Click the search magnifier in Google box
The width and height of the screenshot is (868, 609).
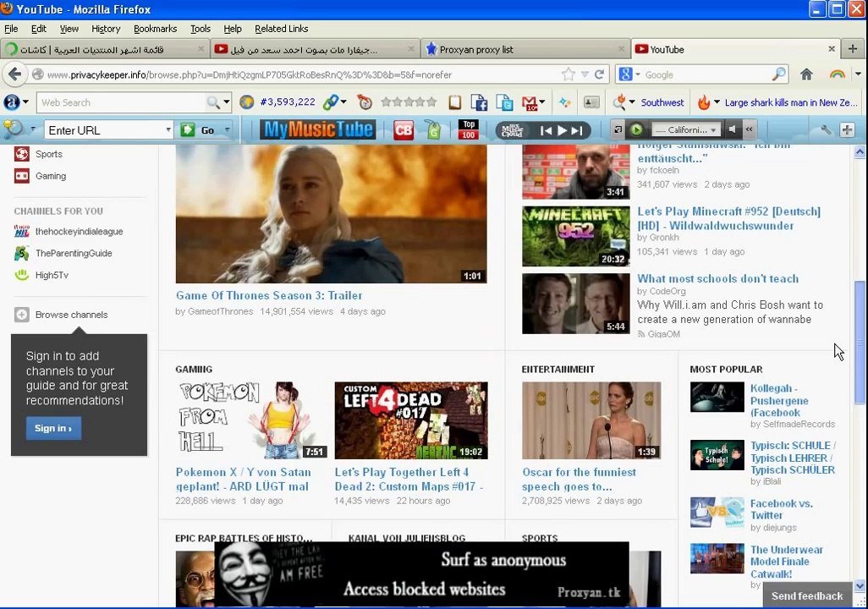[x=779, y=74]
